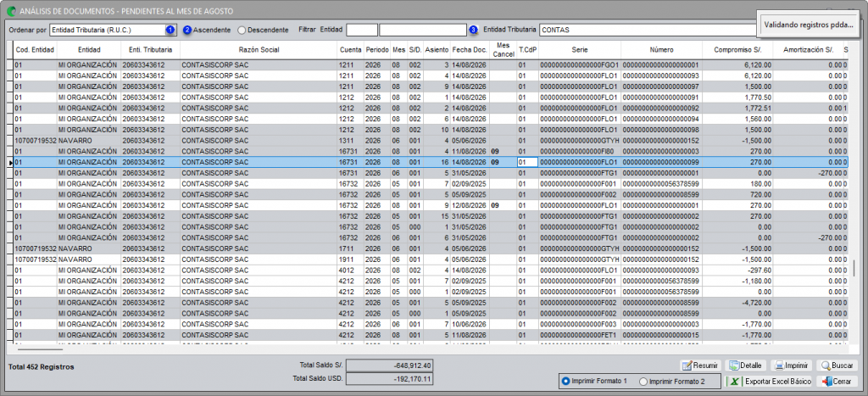This screenshot has width=868, height=396.
Task: Click the asiento 15 cell
Action: [437, 216]
